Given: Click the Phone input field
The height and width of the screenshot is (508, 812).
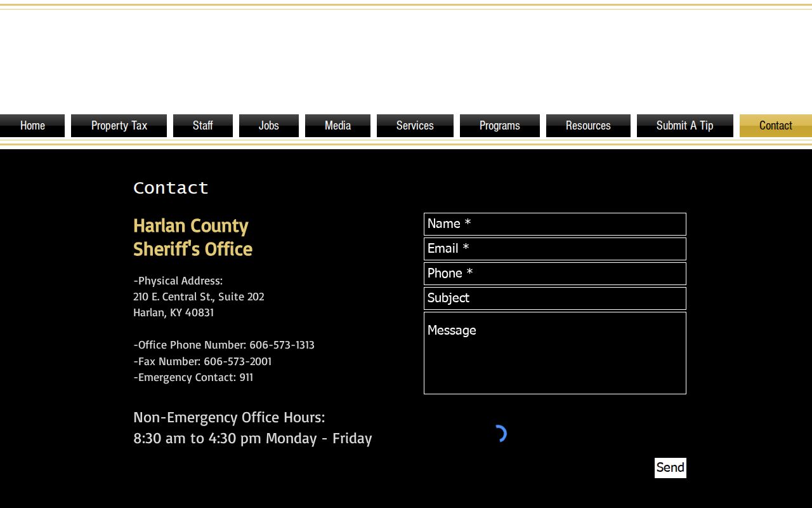Looking at the screenshot, I should pos(555,274).
